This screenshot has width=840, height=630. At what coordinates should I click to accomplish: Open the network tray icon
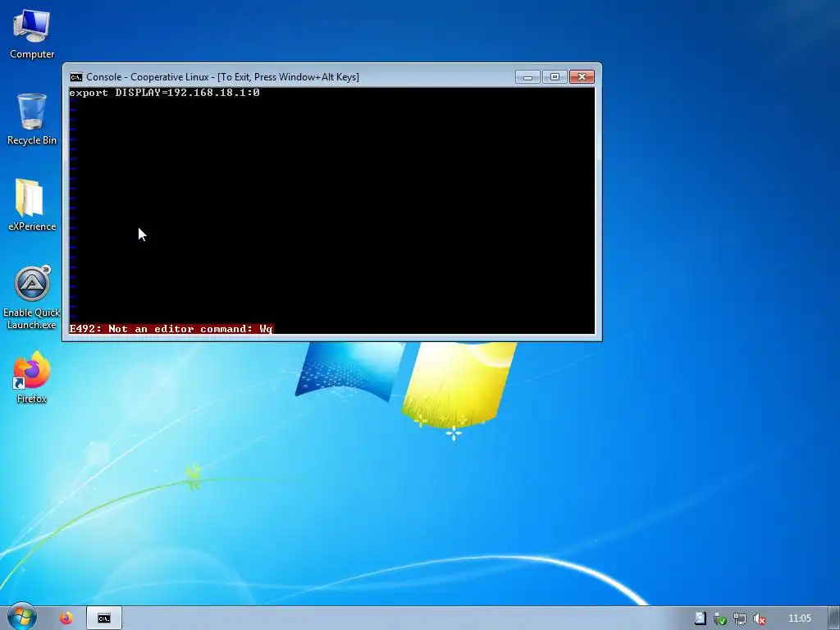pyautogui.click(x=740, y=619)
